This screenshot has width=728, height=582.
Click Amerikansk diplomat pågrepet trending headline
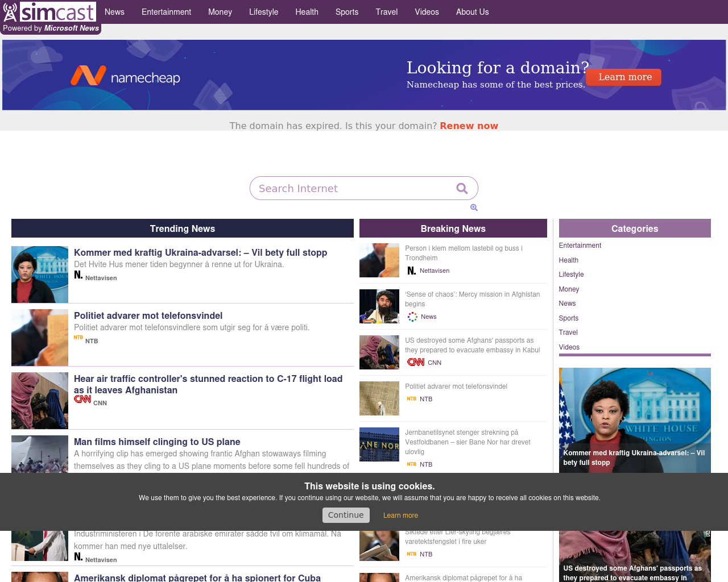click(x=197, y=577)
